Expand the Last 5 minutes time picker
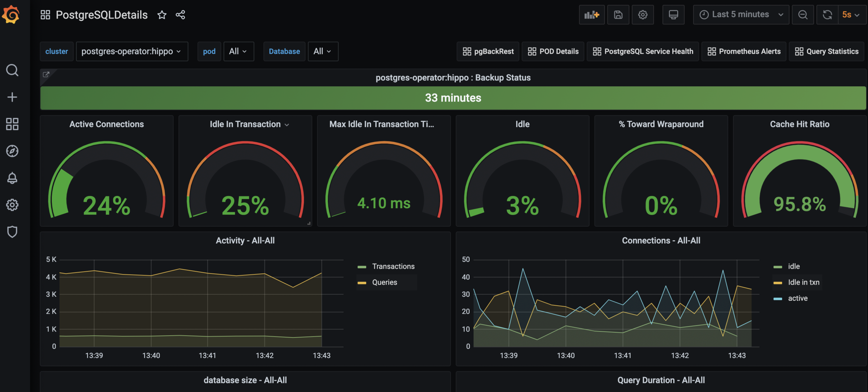The image size is (868, 392). 741,15
